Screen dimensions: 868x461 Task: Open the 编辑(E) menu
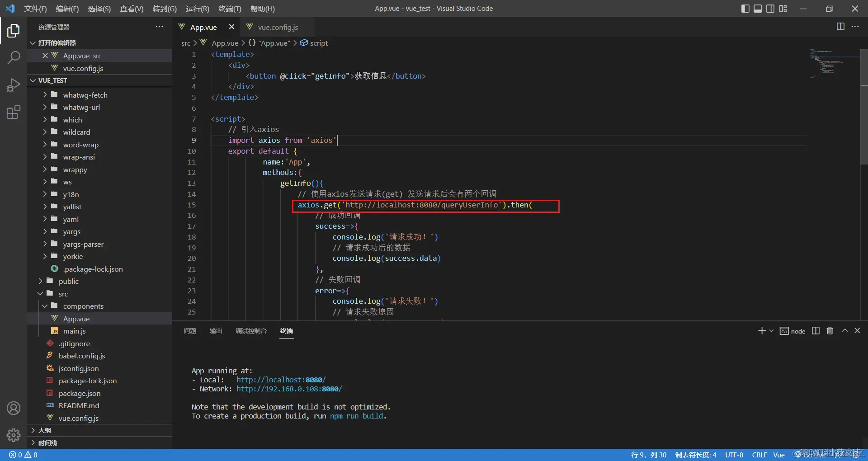pyautogui.click(x=67, y=9)
